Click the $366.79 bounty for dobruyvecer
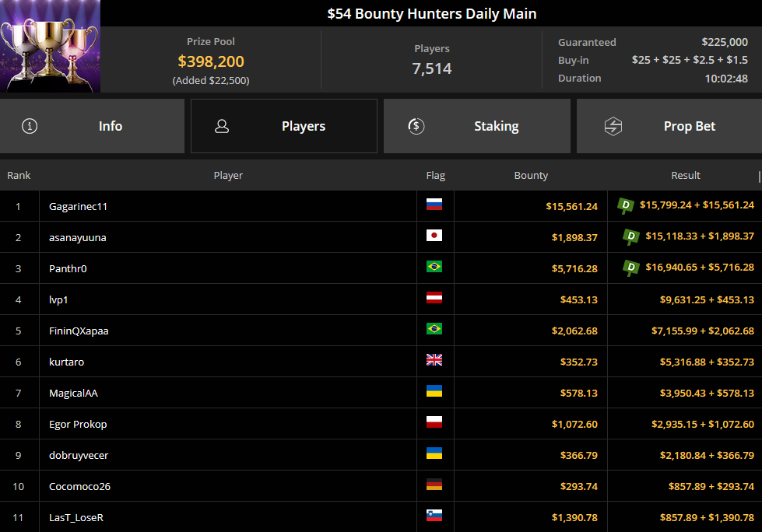The height and width of the screenshot is (532, 762). [579, 455]
